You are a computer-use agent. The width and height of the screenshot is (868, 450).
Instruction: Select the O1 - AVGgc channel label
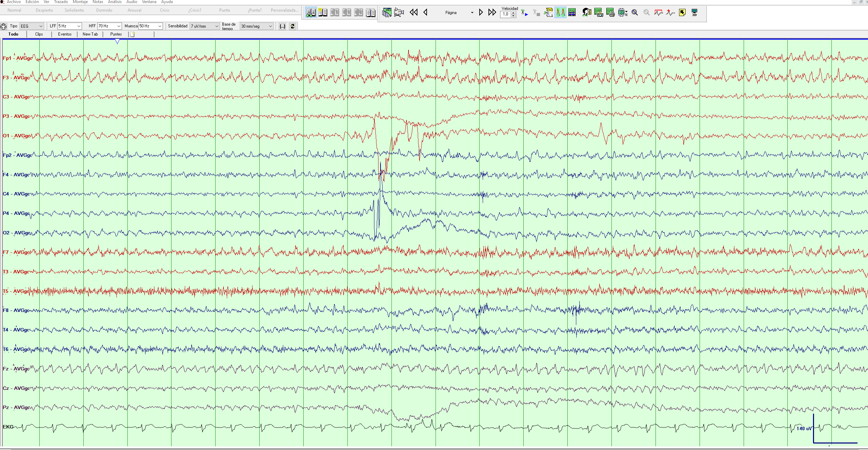click(x=16, y=136)
